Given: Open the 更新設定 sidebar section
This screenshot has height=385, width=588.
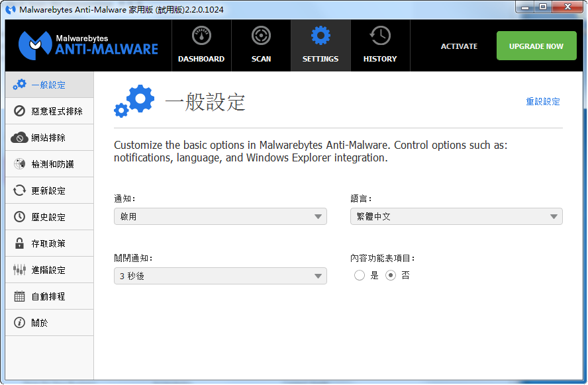Looking at the screenshot, I should click(x=48, y=191).
